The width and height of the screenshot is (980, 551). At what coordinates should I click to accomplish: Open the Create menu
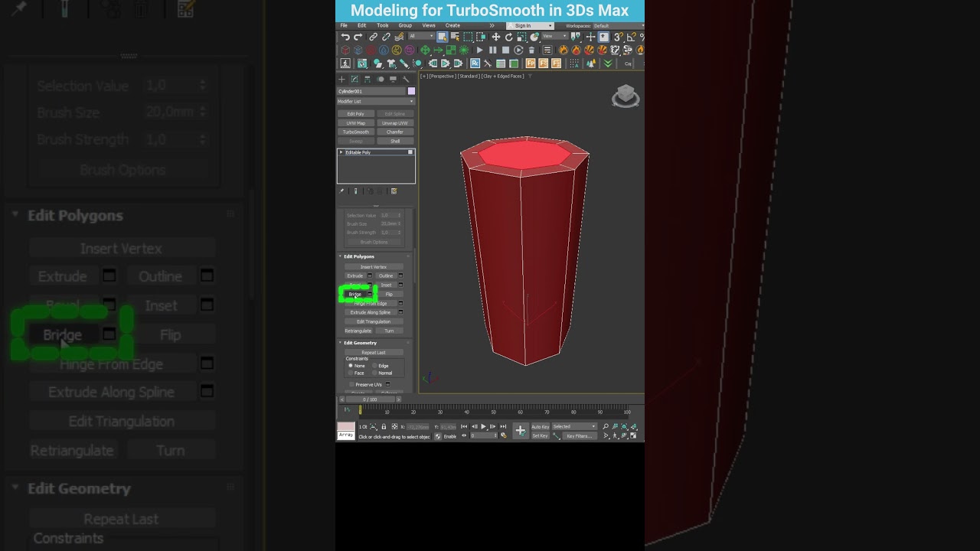(x=452, y=25)
